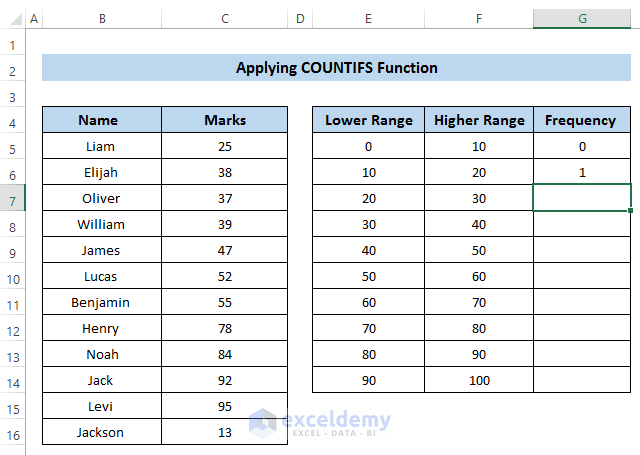Select the cell containing 'Elijah'
640x455 pixels.
(x=102, y=172)
